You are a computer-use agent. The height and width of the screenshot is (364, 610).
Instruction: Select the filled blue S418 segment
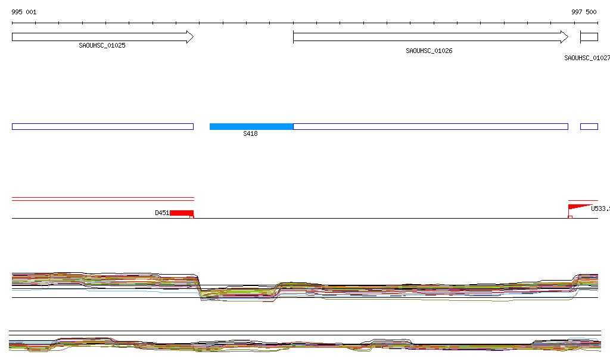point(251,126)
